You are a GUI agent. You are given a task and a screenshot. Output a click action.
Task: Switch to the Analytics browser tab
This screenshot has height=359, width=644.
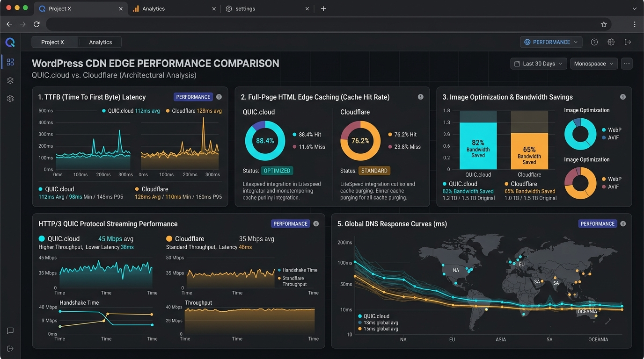[174, 9]
